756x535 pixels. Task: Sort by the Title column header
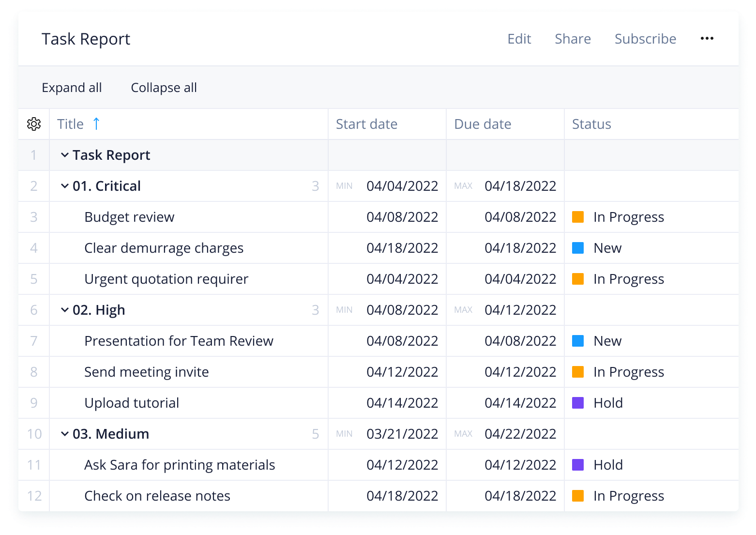[x=71, y=124]
